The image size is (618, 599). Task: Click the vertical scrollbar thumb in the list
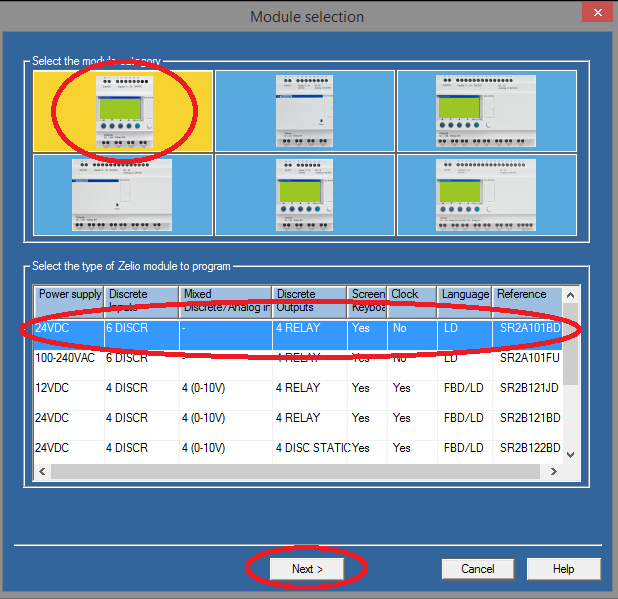pos(570,344)
